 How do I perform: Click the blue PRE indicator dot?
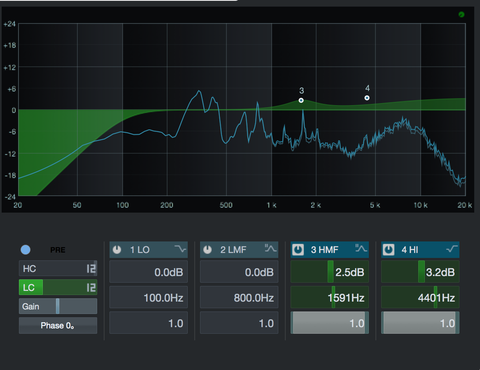click(x=26, y=250)
